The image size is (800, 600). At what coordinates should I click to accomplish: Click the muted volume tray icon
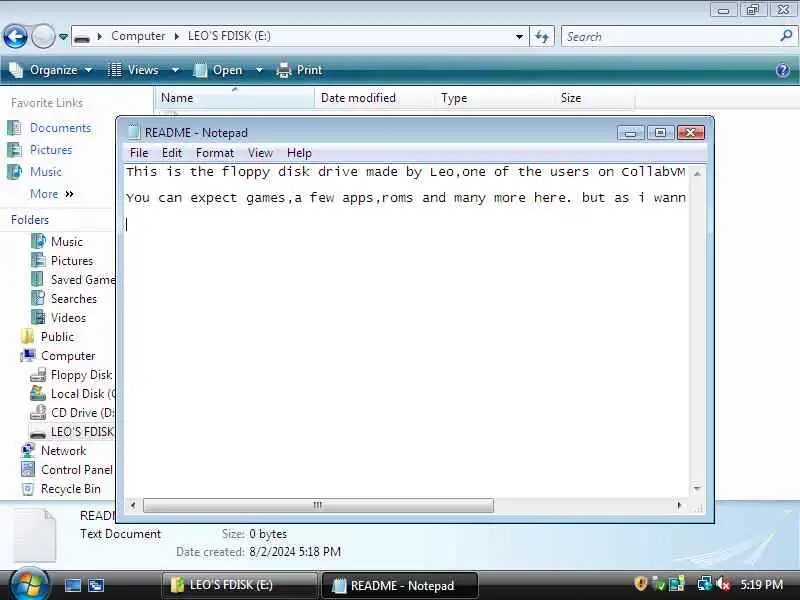[722, 584]
